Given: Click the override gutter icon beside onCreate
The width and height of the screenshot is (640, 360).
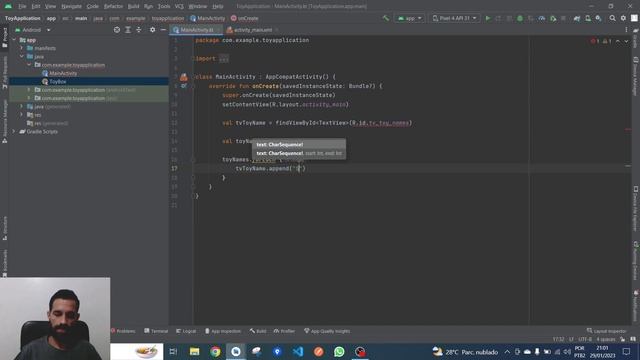Looking at the screenshot, I should tap(184, 86).
